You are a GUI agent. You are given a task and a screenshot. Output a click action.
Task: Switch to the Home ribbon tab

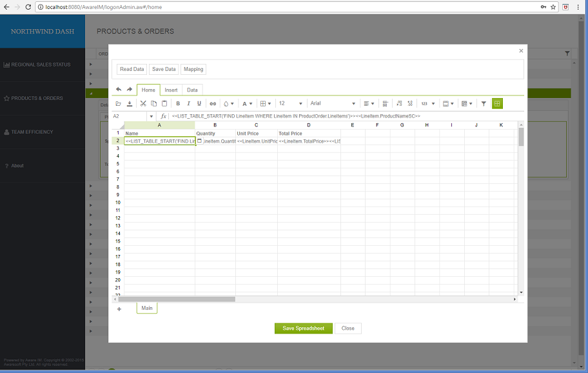coord(148,90)
